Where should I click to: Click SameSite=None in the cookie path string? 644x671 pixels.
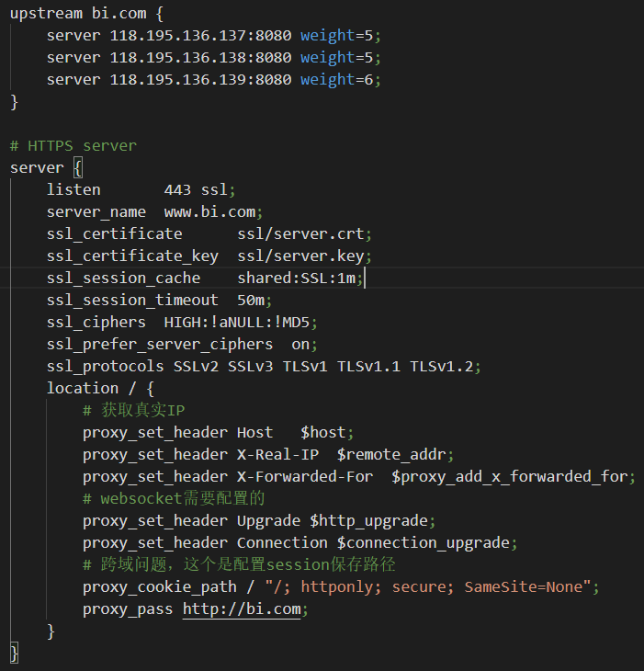(x=523, y=587)
